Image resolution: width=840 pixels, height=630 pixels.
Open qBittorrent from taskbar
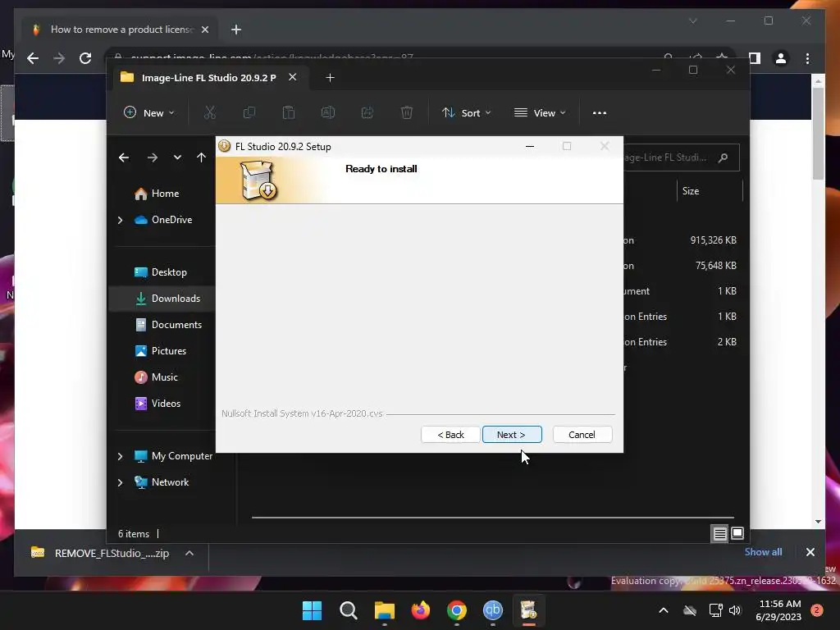493,610
